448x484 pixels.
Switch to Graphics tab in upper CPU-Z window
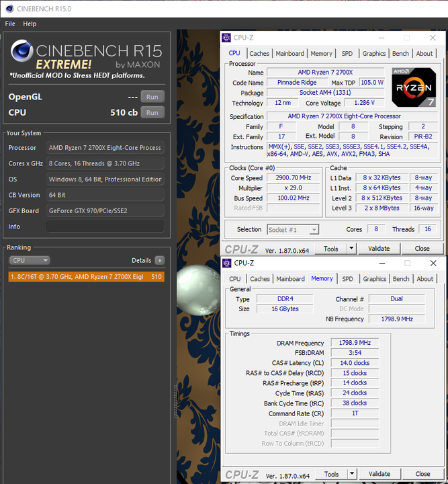pyautogui.click(x=374, y=53)
